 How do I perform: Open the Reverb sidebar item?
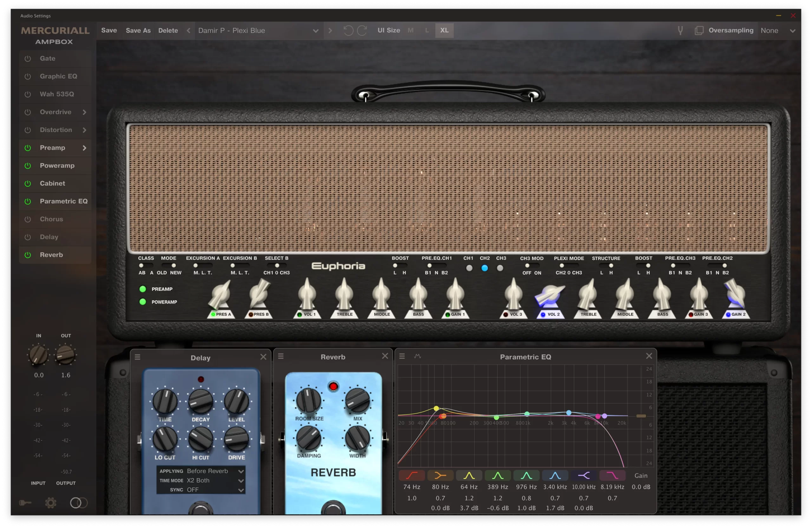(55, 255)
